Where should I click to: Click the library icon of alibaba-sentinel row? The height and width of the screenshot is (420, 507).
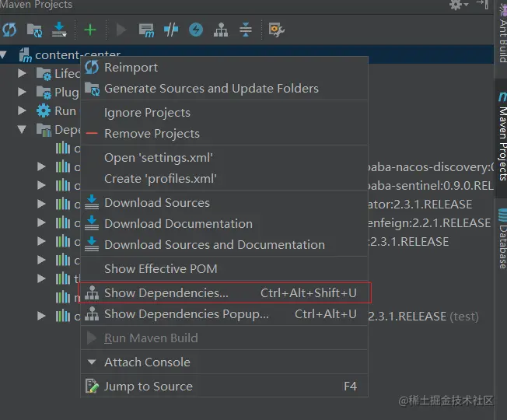click(63, 185)
